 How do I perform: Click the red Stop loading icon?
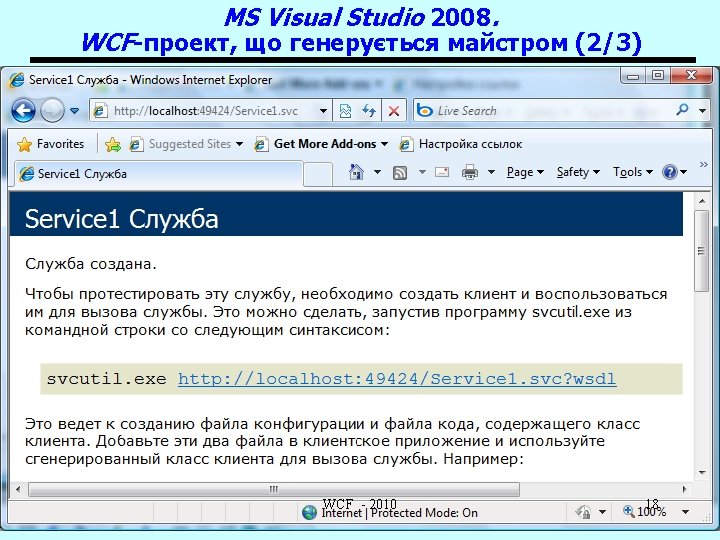(x=394, y=111)
